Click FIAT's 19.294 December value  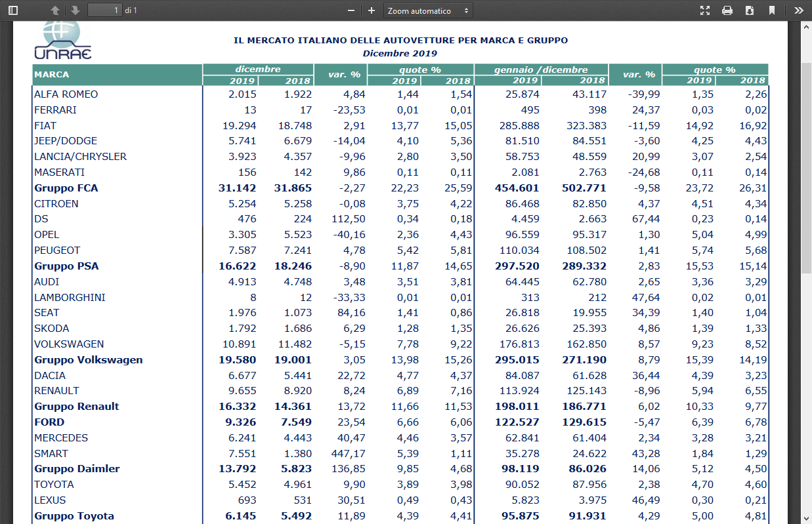pyautogui.click(x=239, y=126)
